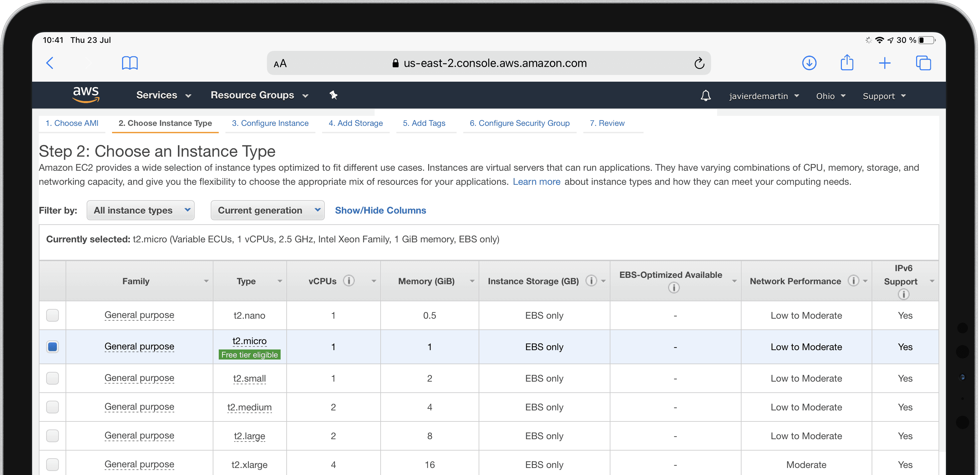Open a new tab with plus icon
Image resolution: width=980 pixels, height=475 pixels.
click(x=885, y=63)
